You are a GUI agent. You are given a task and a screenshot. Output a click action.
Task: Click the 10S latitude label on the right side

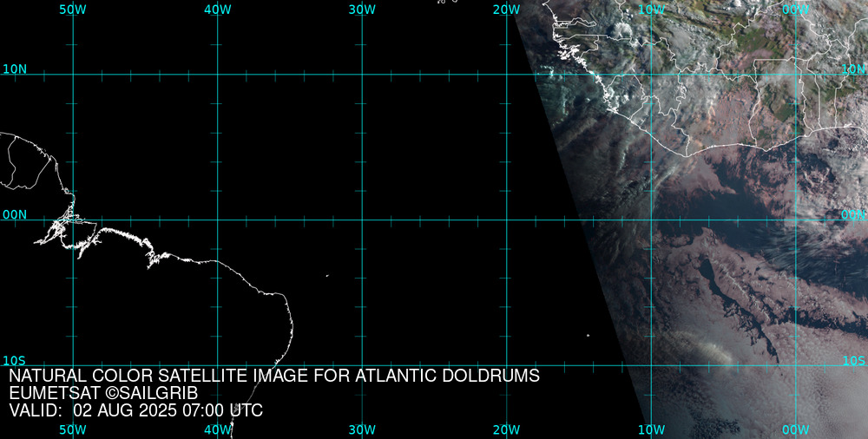(x=853, y=361)
